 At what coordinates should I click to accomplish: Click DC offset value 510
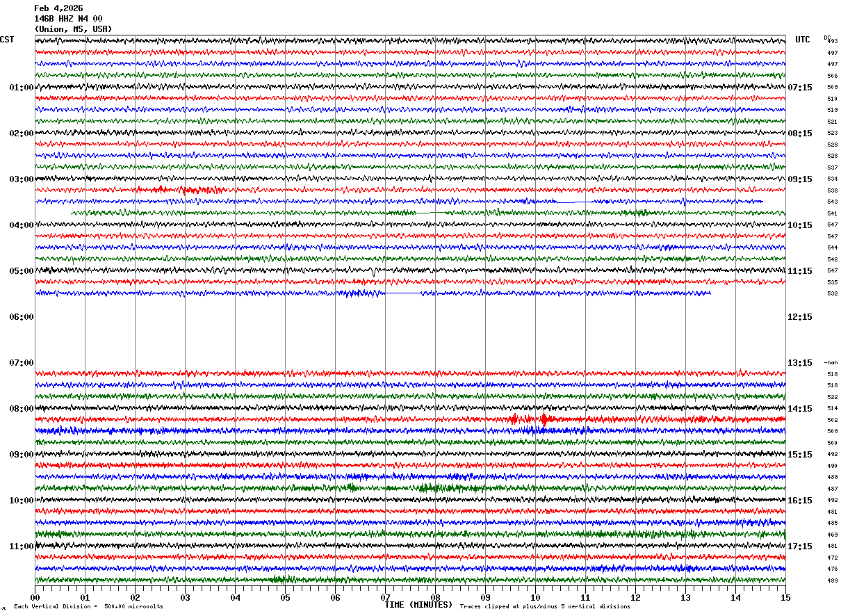[832, 99]
